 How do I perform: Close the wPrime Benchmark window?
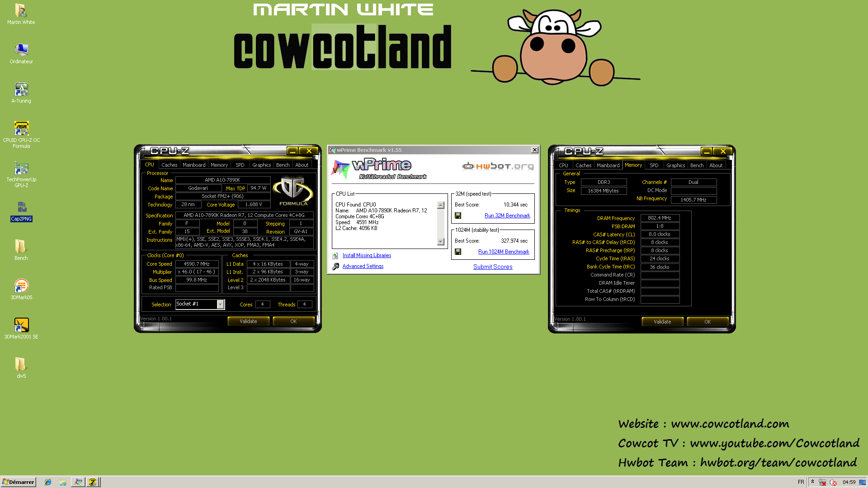click(x=535, y=150)
